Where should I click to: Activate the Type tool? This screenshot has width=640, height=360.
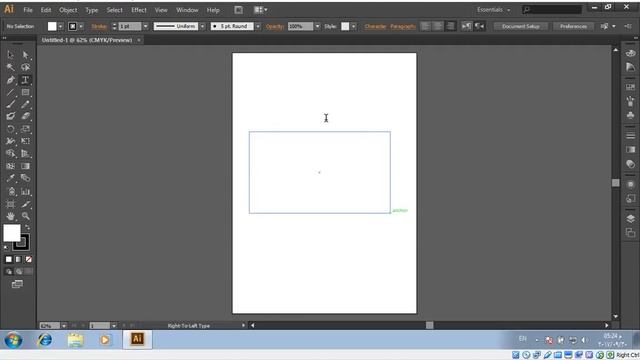25,80
